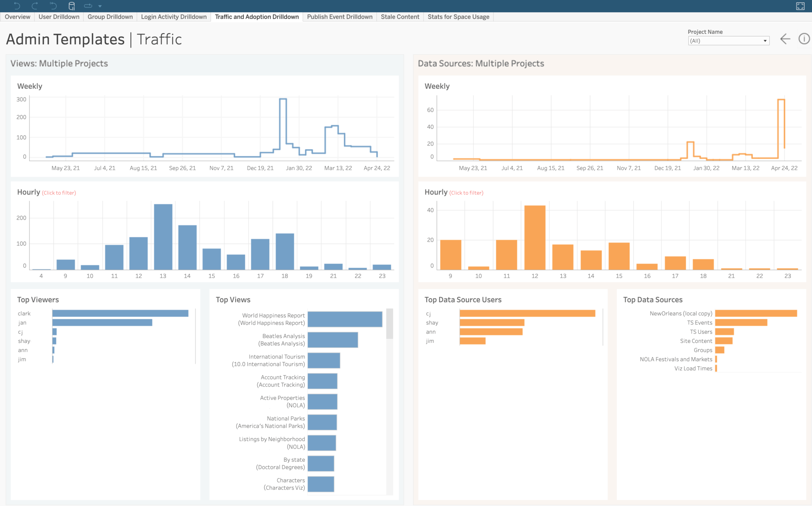Click the Stale Content tab

tap(399, 16)
